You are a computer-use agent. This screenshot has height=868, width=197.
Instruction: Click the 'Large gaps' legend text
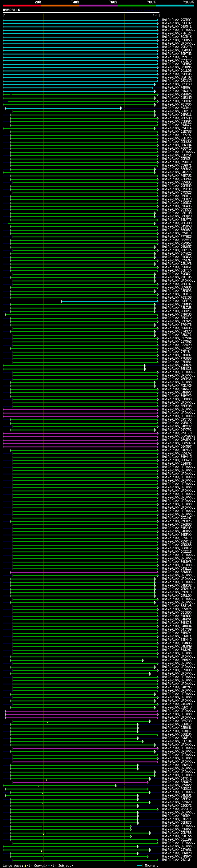13,865
